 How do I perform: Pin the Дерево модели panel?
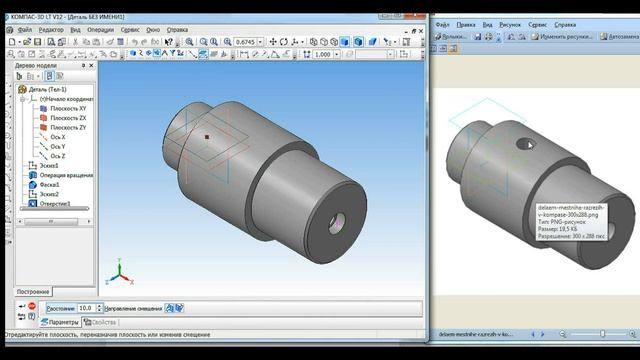[83, 65]
